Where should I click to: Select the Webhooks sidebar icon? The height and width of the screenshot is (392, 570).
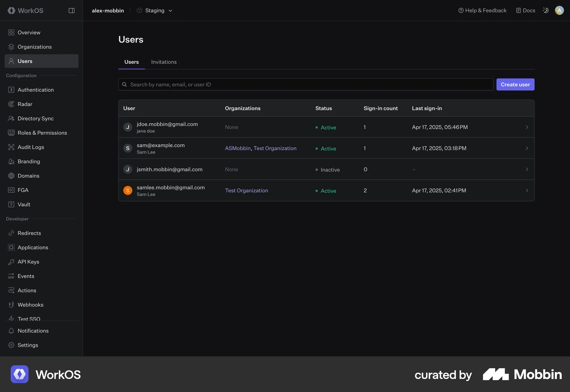[11, 305]
